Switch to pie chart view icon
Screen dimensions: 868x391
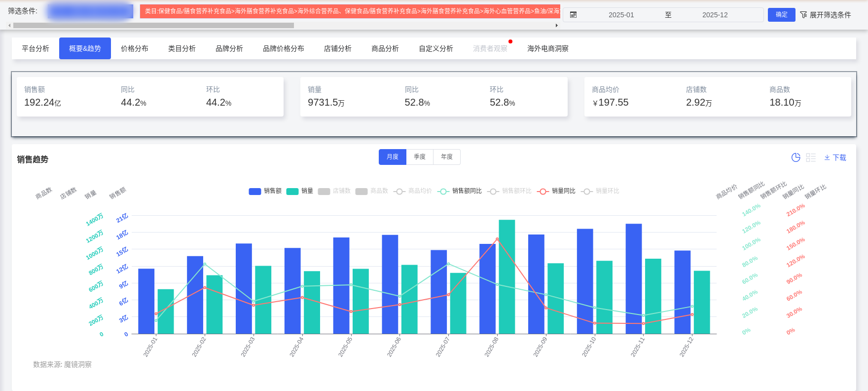796,157
